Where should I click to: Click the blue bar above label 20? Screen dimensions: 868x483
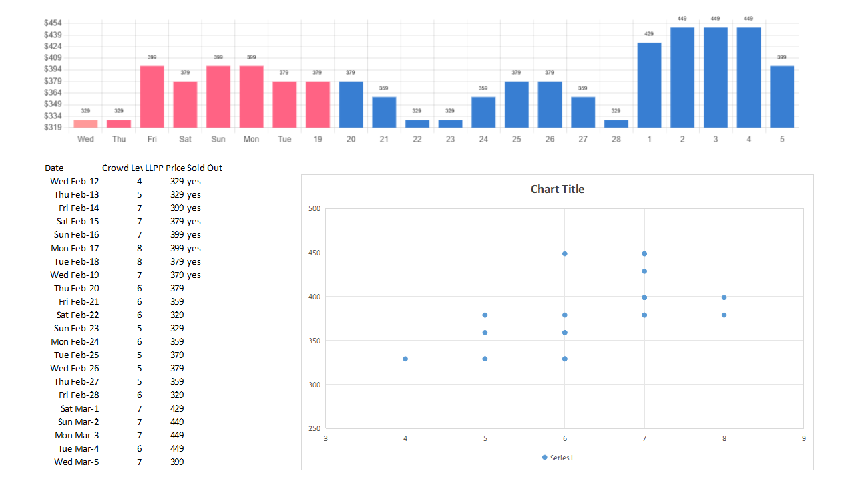pos(351,104)
